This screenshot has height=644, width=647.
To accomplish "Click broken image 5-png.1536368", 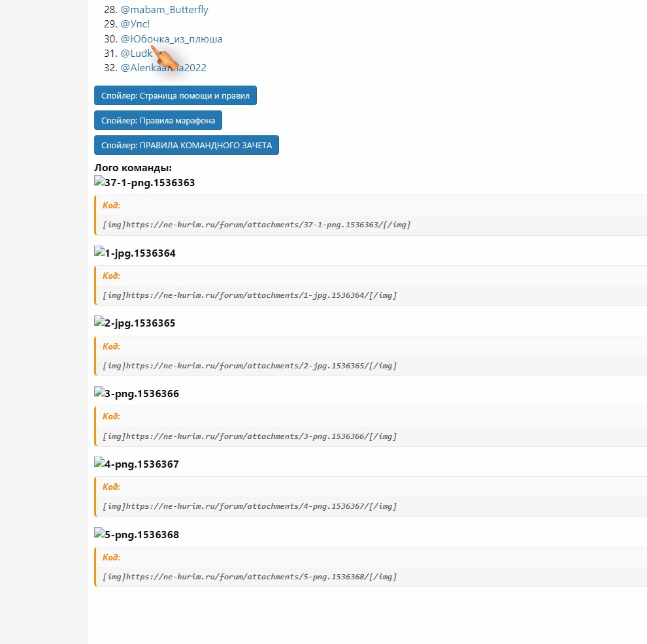I will point(137,534).
